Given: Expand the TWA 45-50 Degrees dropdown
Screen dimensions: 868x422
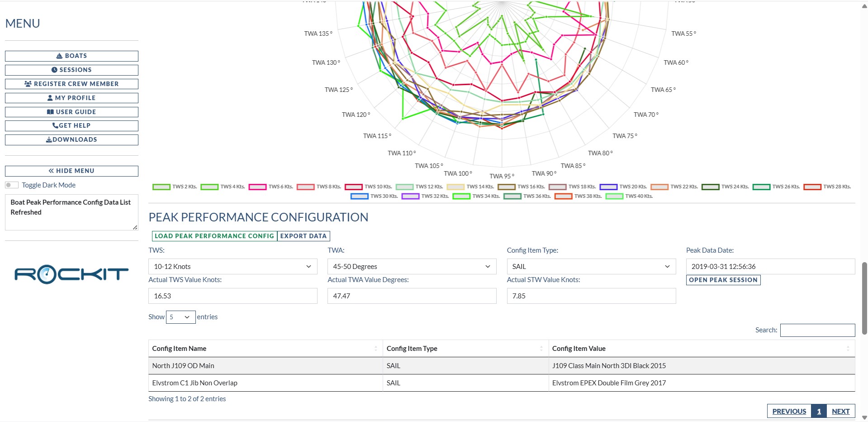Looking at the screenshot, I should pos(412,267).
